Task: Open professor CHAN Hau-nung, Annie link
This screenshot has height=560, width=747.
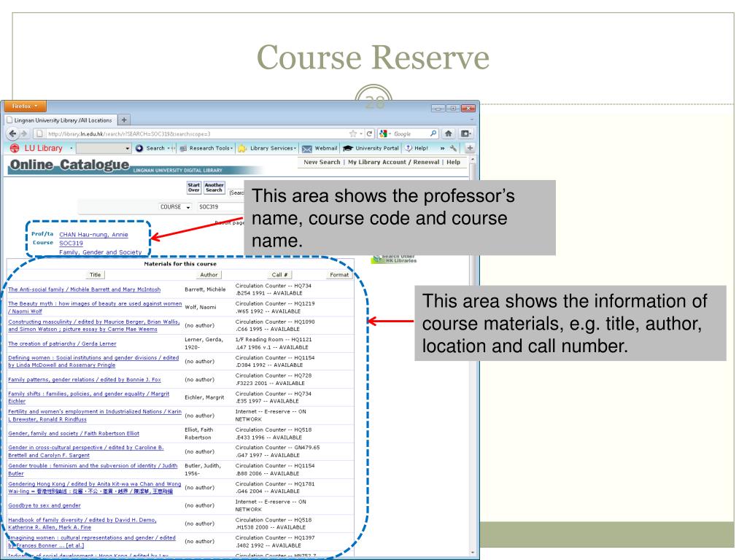Action: pyautogui.click(x=94, y=235)
